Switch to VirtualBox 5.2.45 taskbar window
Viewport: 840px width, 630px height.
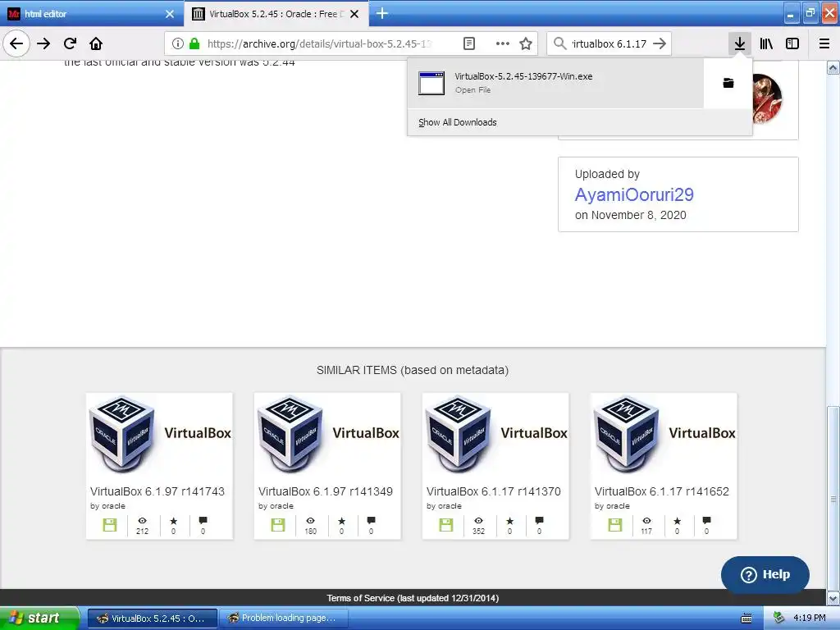pos(152,619)
